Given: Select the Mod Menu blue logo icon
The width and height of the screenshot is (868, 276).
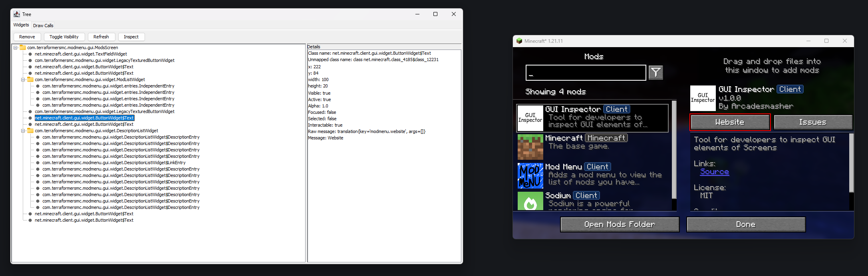Looking at the screenshot, I should pos(530,175).
